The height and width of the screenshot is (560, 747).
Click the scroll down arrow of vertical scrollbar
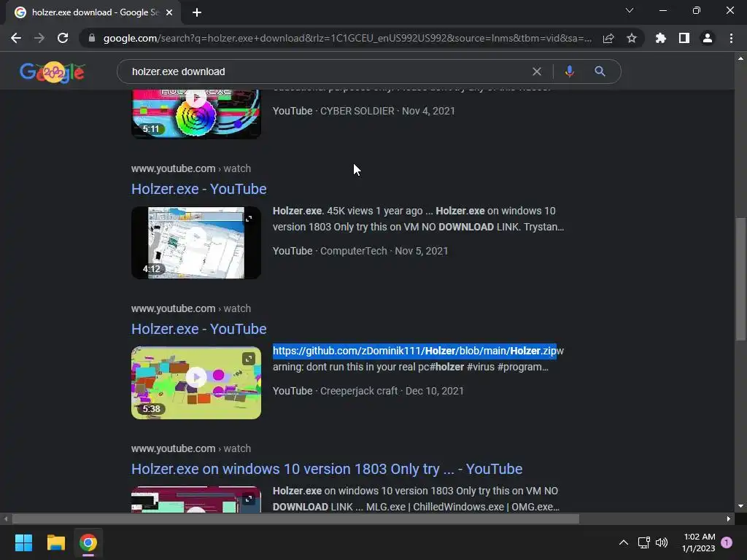740,506
